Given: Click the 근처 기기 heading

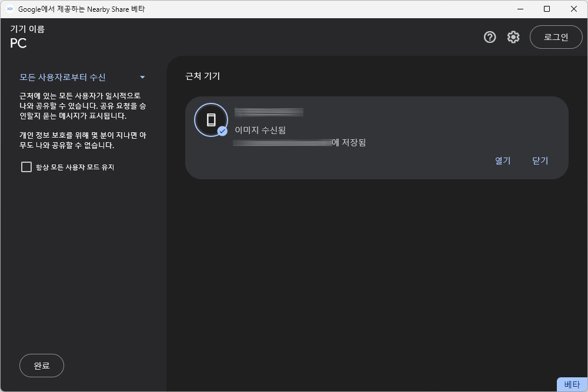Looking at the screenshot, I should (202, 76).
